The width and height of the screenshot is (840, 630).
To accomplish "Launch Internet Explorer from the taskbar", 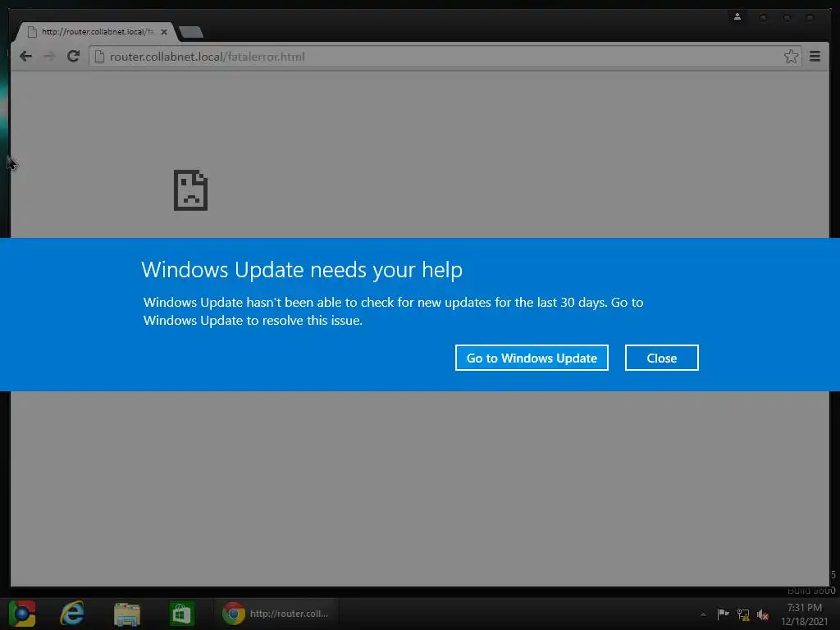I will pos(72,614).
